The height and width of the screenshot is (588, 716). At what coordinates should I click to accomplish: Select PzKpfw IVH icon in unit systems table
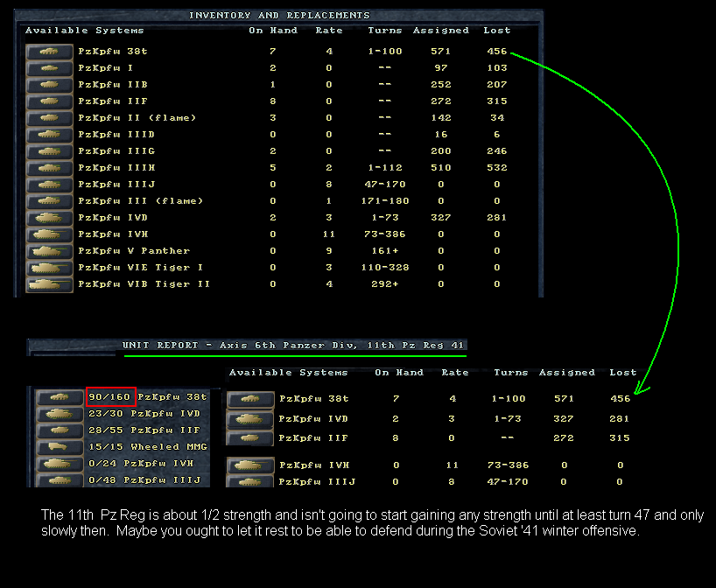click(250, 465)
